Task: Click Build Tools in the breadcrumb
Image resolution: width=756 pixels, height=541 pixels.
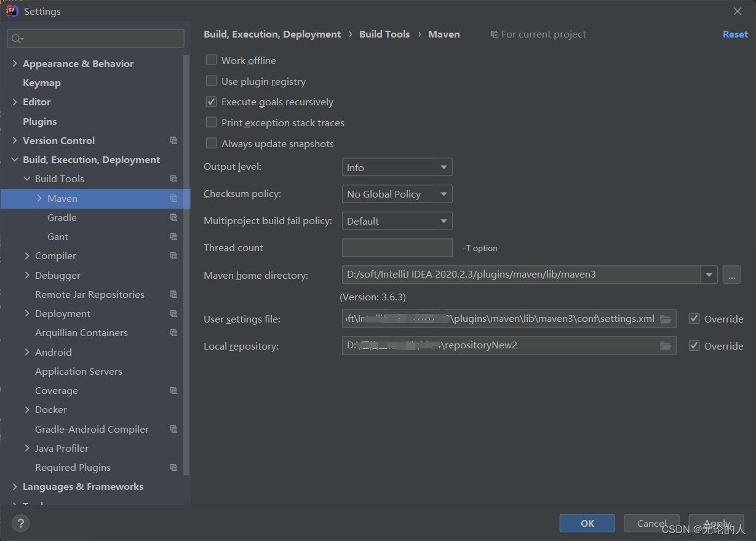Action: [x=384, y=34]
